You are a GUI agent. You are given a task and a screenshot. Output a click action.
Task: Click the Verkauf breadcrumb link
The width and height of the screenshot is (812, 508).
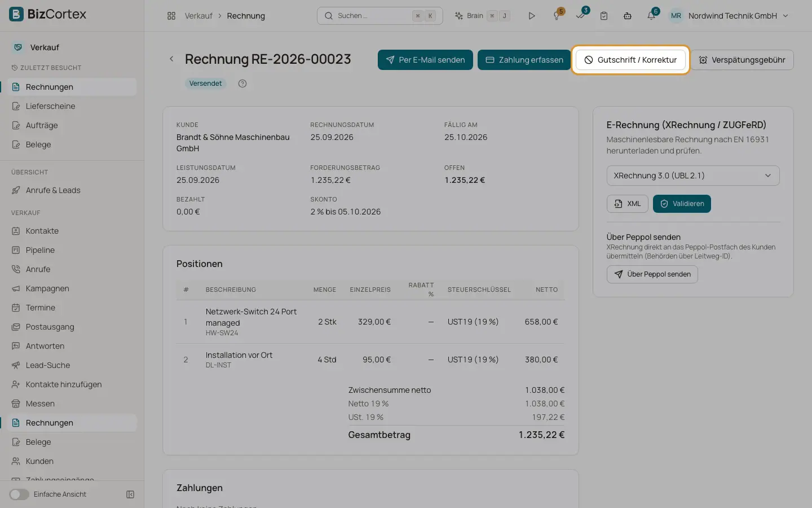point(198,16)
